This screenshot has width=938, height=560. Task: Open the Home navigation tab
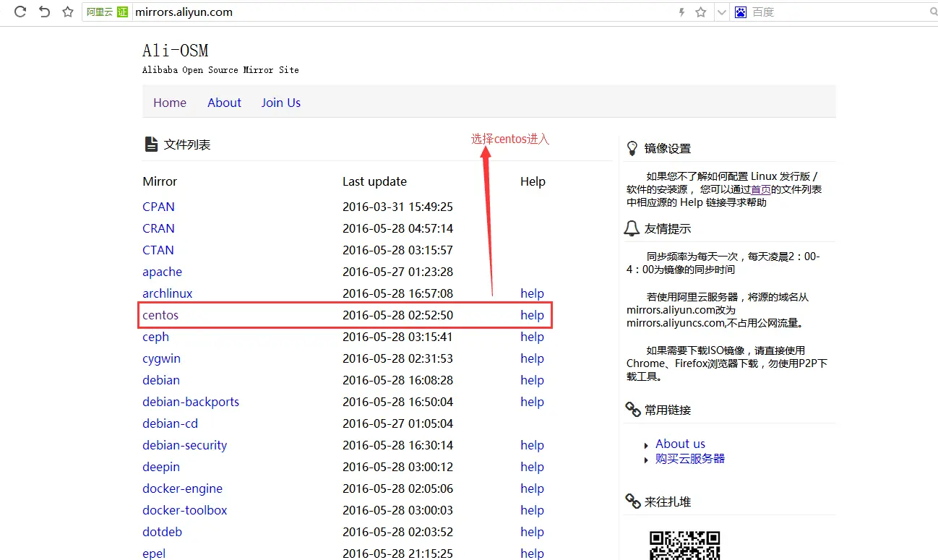(x=170, y=103)
